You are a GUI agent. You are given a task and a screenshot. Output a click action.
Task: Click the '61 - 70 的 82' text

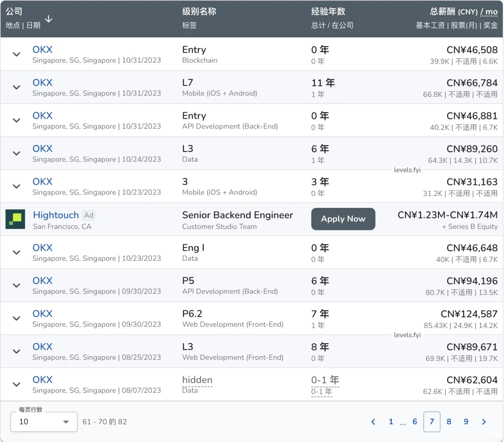click(x=105, y=422)
